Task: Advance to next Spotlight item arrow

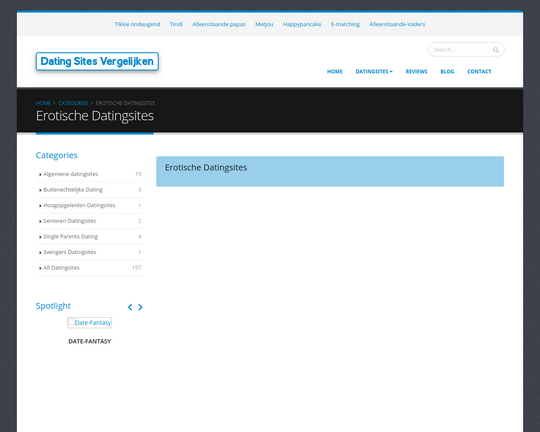Action: pyautogui.click(x=140, y=307)
